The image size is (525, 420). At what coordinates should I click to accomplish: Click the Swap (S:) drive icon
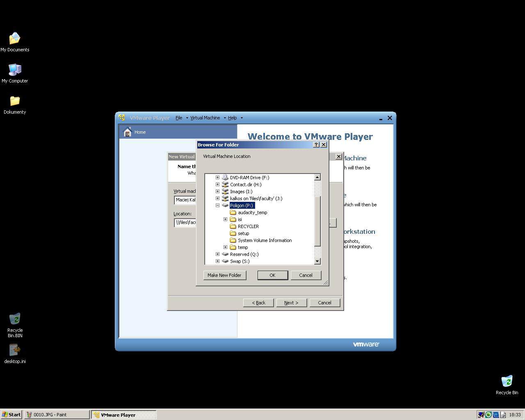[225, 261]
